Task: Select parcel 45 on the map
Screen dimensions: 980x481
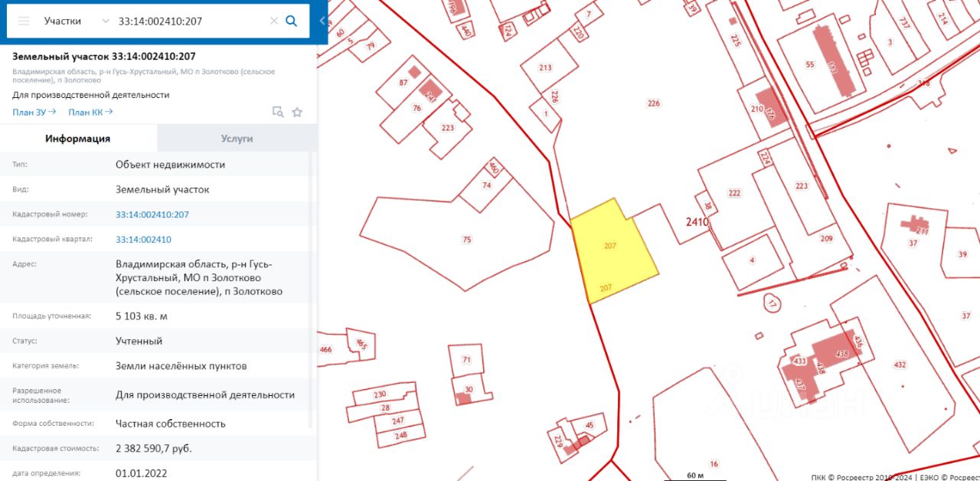Action: coord(589,425)
